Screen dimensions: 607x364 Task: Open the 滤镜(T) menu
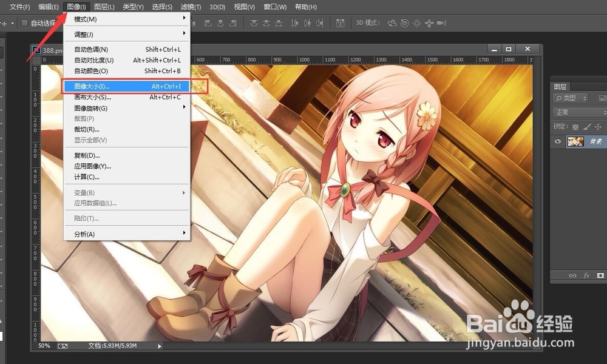pos(191,7)
